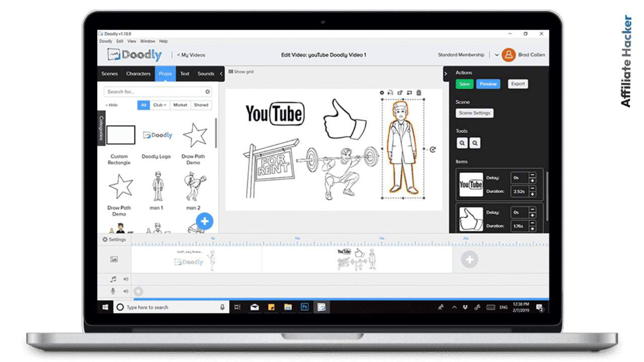644x362 pixels.
Task: Collapse the right Actions panel
Action: 446,73
